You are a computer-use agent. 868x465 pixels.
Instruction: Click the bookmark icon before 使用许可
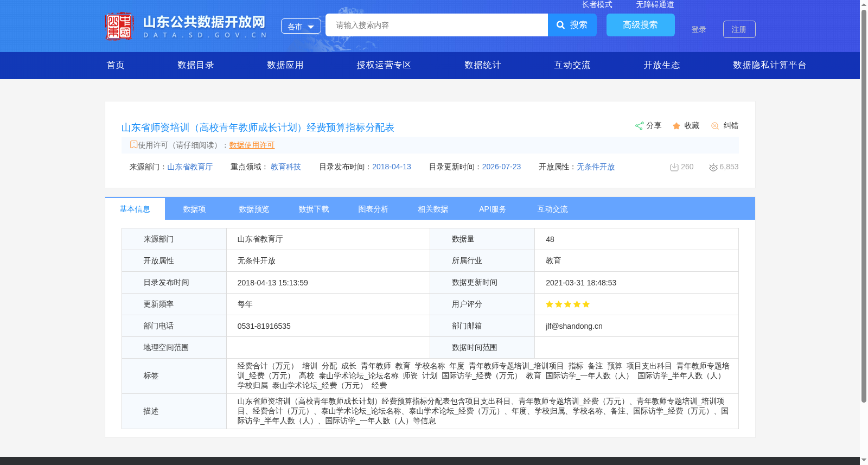click(133, 144)
